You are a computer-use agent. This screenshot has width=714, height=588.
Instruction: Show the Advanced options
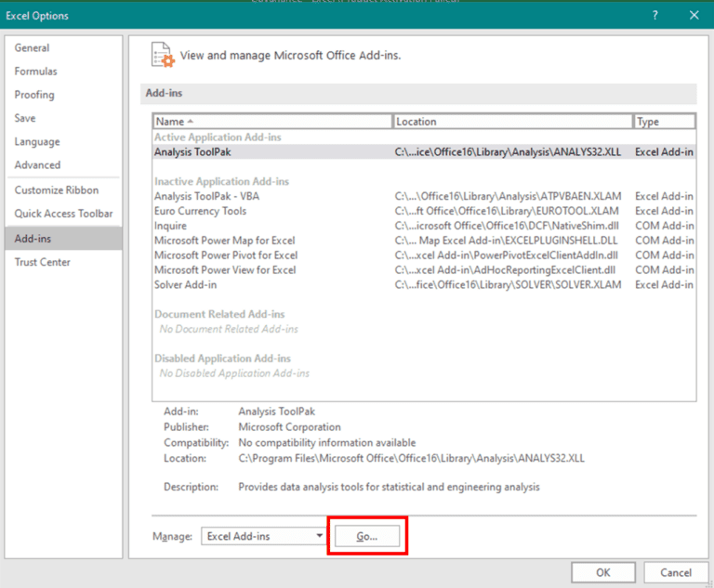pyautogui.click(x=37, y=165)
